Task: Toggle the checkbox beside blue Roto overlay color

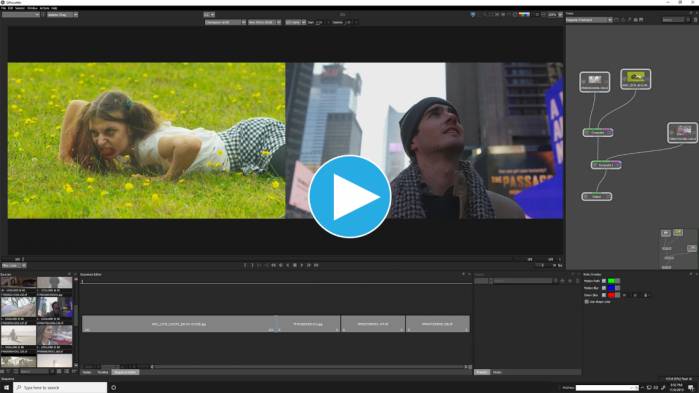Action: 604,288
